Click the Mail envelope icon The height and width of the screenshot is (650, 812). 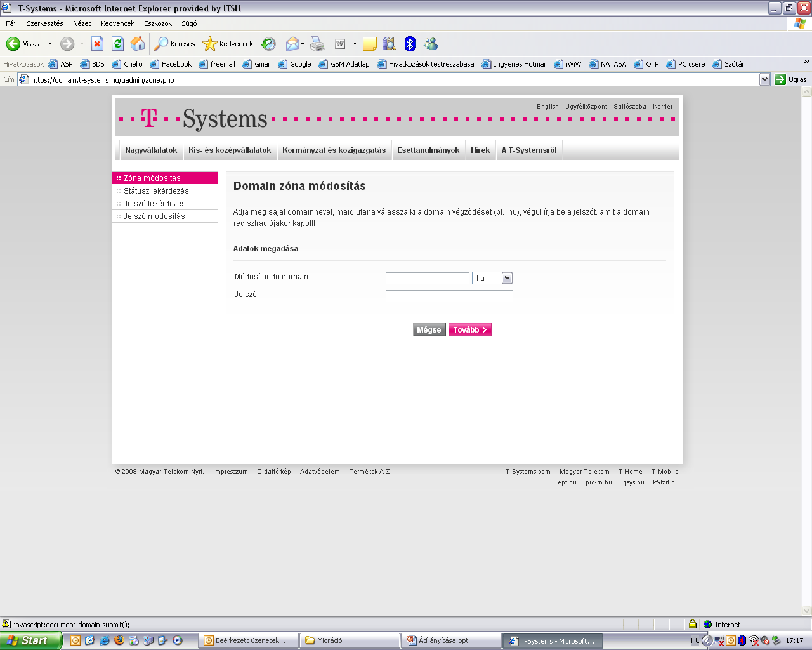coord(292,44)
